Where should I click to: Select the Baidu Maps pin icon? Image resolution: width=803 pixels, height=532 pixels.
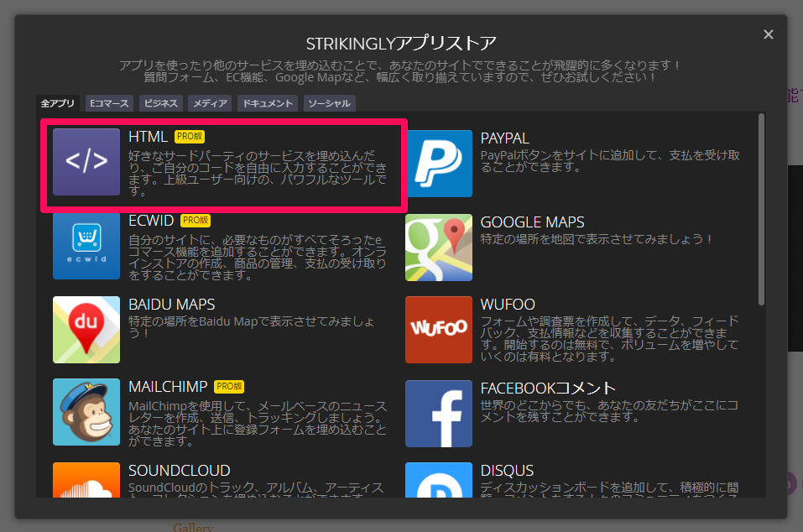[86, 330]
